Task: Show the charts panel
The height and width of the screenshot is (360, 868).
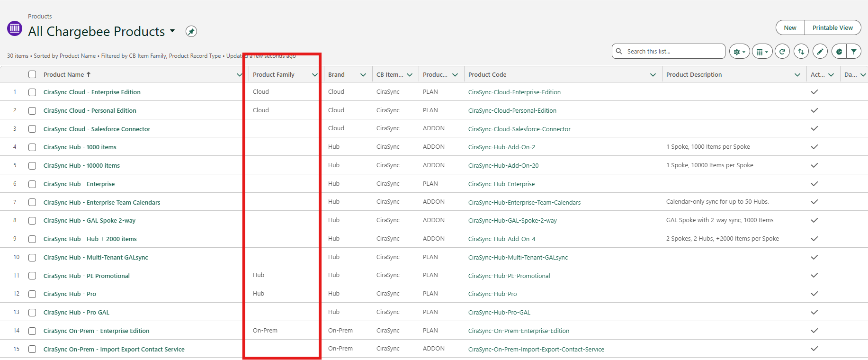Action: pos(839,52)
